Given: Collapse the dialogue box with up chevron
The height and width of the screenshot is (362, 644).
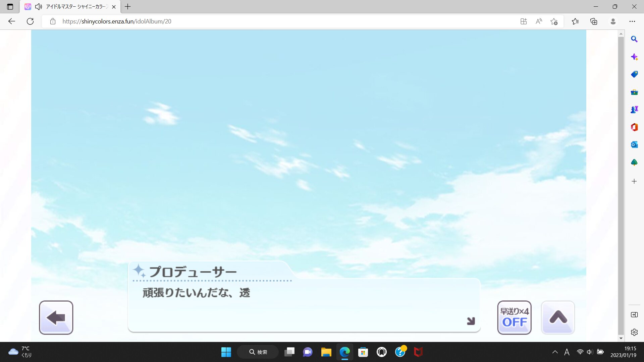Looking at the screenshot, I should coord(558,317).
